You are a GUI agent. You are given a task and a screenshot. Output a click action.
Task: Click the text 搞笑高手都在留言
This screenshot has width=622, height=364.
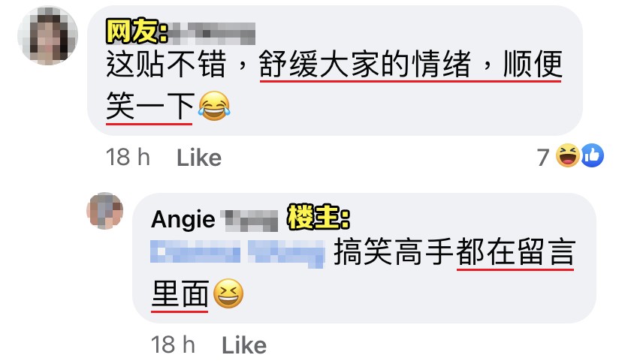point(454,252)
